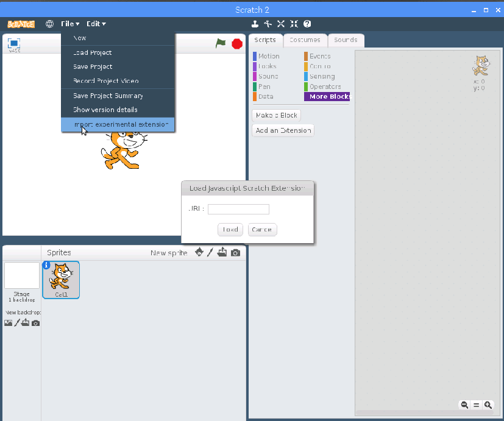Upload sprite from file
Image resolution: width=504 pixels, height=421 pixels.
pos(222,253)
